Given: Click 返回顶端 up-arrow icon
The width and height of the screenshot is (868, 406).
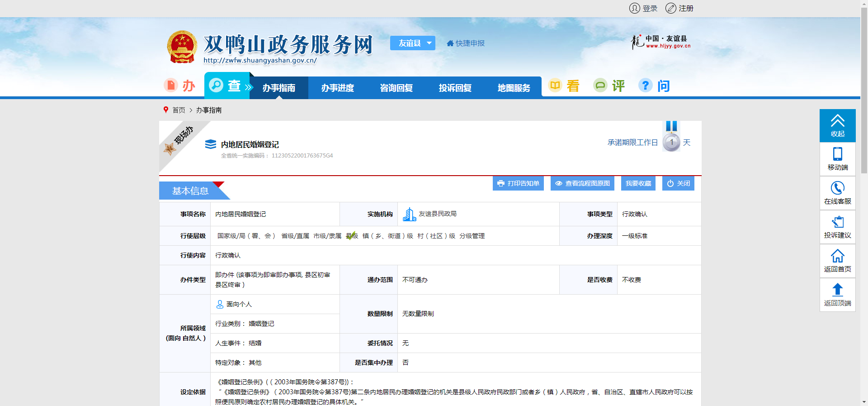Looking at the screenshot, I should click(x=837, y=290).
